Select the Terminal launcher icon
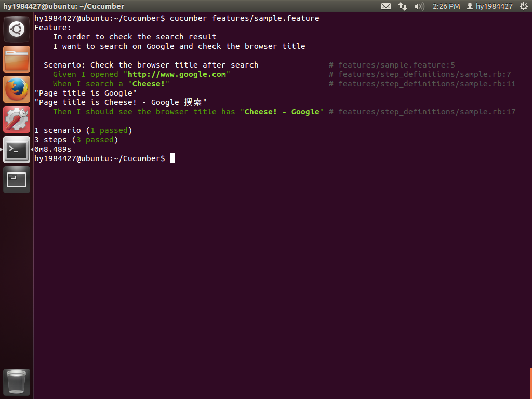 (x=17, y=150)
